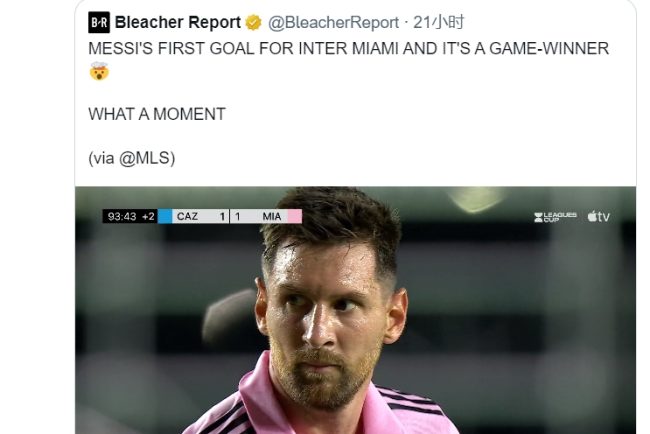Click the gold verified badge
The image size is (650, 434).
point(253,23)
